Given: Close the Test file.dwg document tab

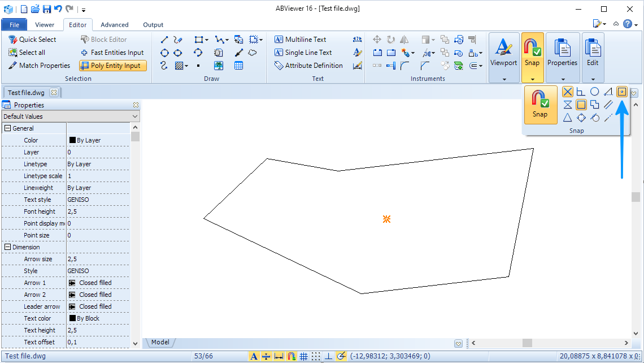Looking at the screenshot, I should coord(54,92).
